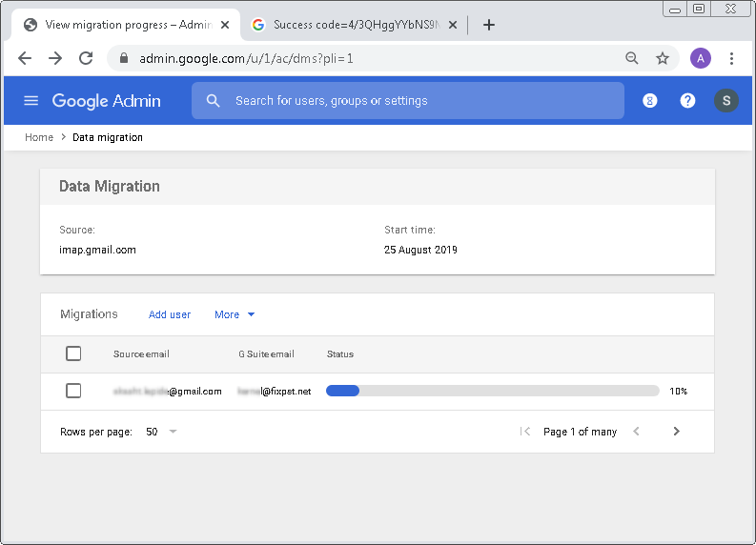Screen dimensions: 756x545
Task: Open the Chrome profile avatar A
Action: [x=700, y=58]
